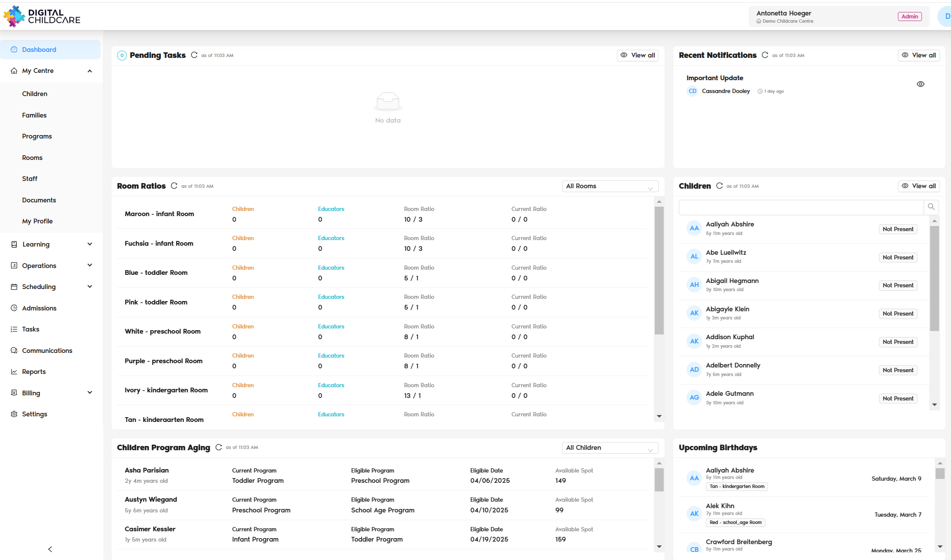Image resolution: width=951 pixels, height=560 pixels.
Task: Toggle Abe Lueilwitz's Not Present status
Action: (x=898, y=257)
